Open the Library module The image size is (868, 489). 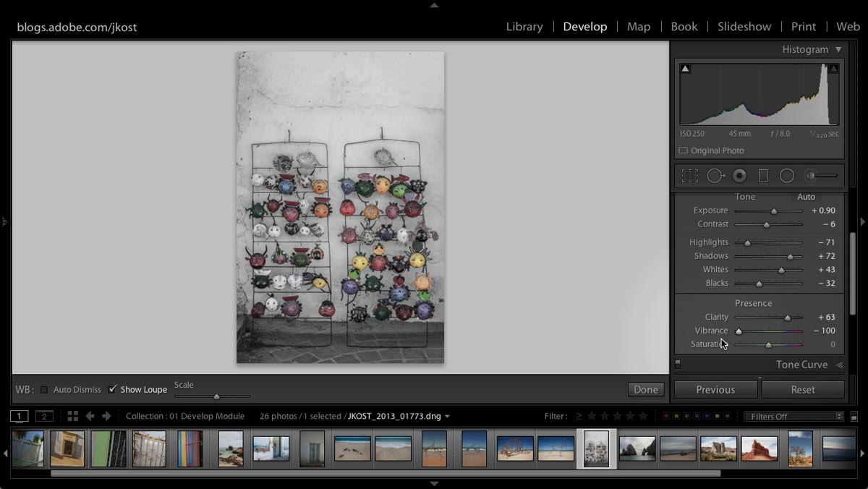[x=524, y=26]
